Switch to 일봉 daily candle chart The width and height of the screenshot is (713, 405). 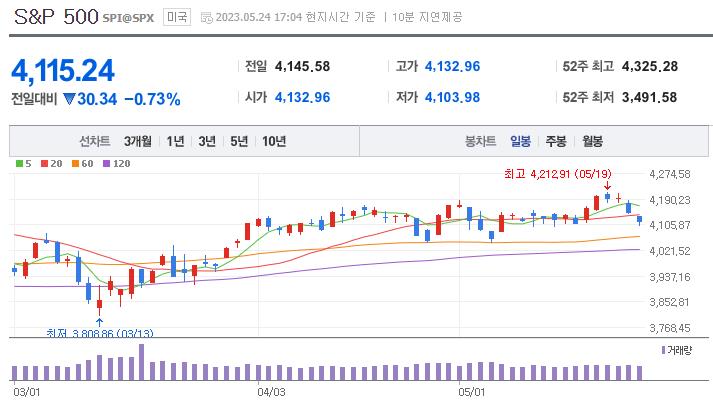(x=520, y=141)
